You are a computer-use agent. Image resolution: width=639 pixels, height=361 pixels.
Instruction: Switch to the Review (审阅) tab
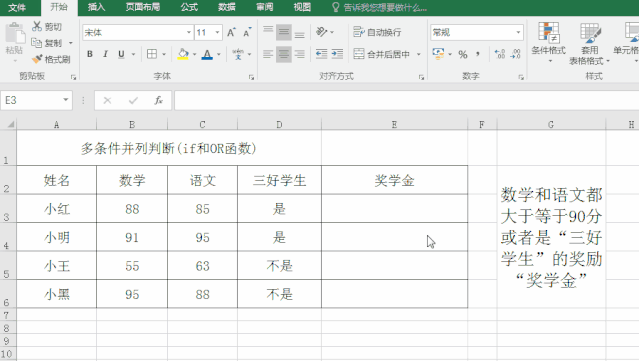[x=264, y=7]
